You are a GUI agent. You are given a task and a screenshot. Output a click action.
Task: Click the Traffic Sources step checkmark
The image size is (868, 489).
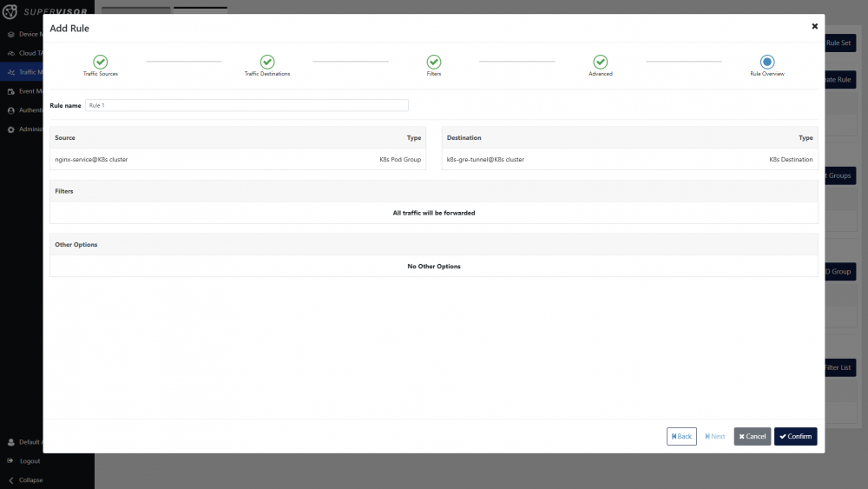[x=101, y=62]
